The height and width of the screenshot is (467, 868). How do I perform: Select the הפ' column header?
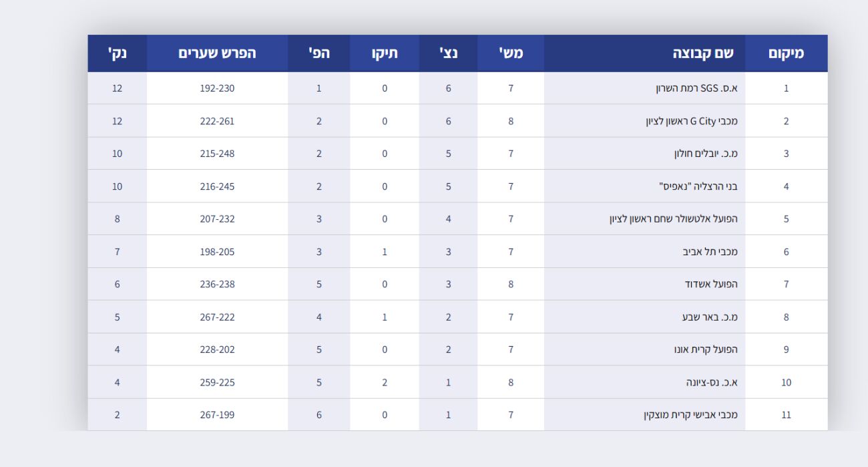318,53
